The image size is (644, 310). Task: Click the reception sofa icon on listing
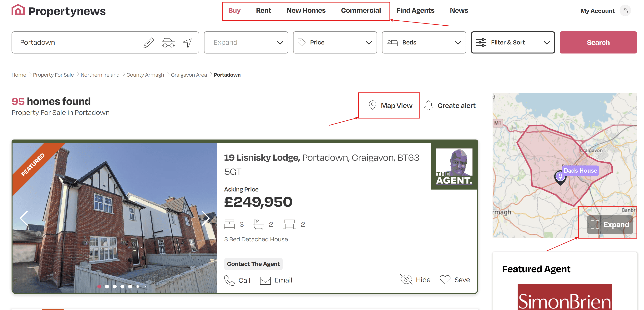[289, 224]
